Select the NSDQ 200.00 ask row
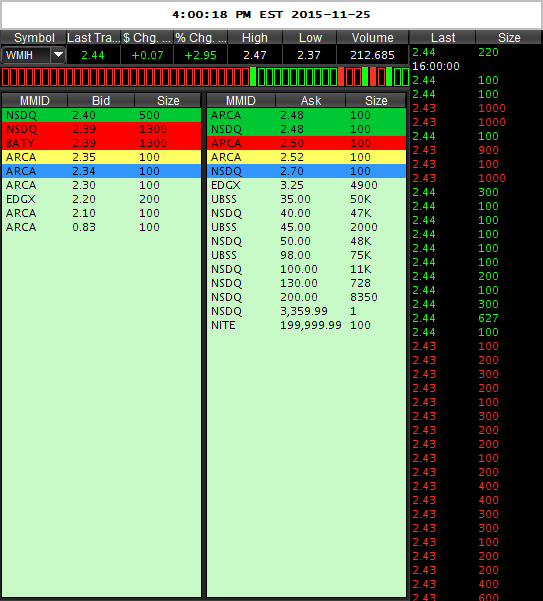543x601 pixels. point(307,297)
